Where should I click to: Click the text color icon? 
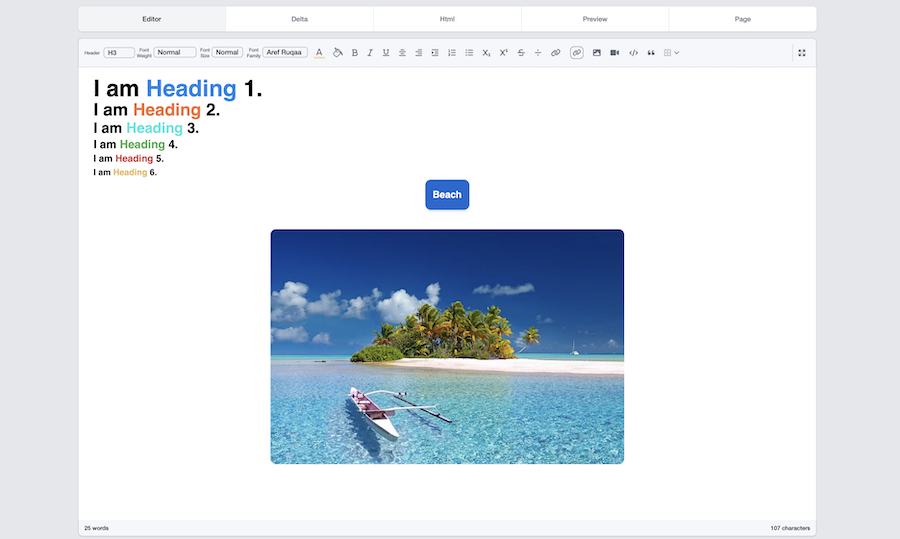pyautogui.click(x=319, y=53)
